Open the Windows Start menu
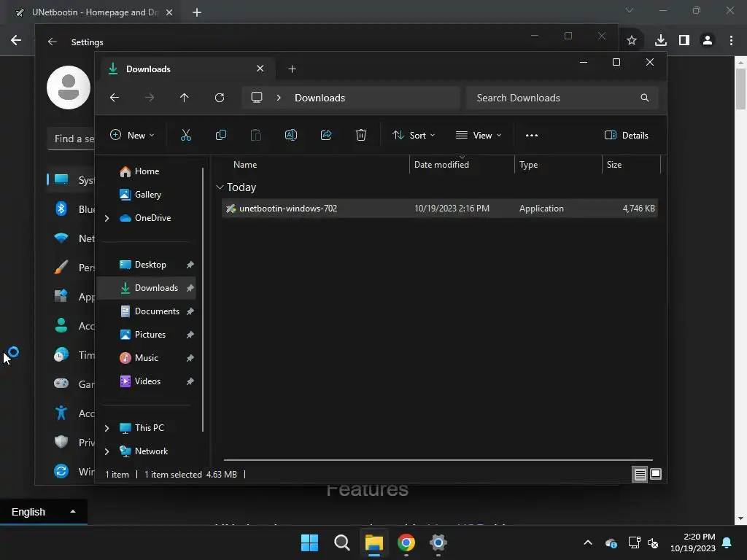The height and width of the screenshot is (560, 747). coord(309,542)
